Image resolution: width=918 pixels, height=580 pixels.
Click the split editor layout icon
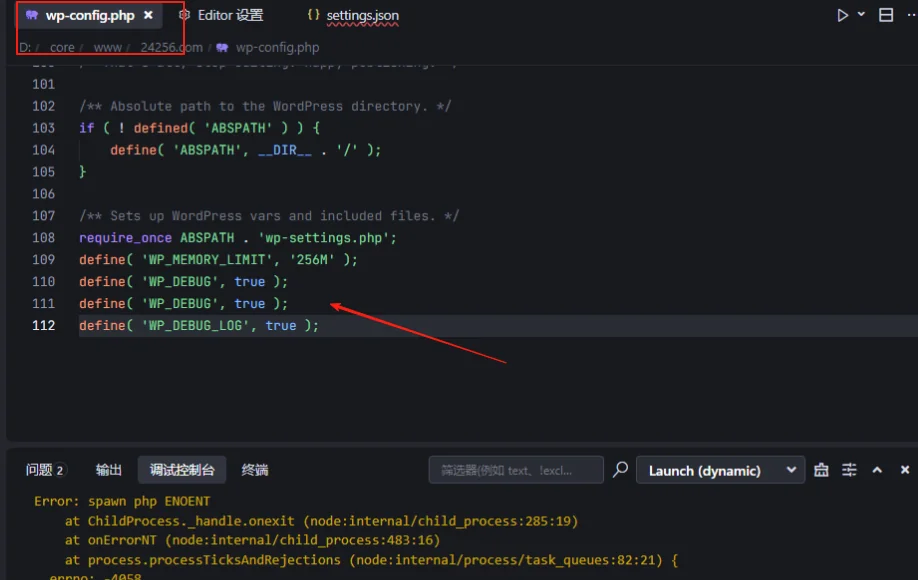[886, 15]
